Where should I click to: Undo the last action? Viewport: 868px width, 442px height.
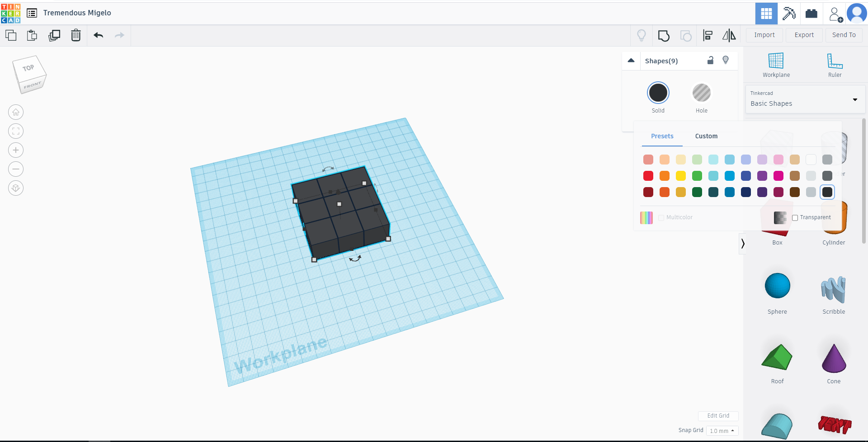[x=99, y=35]
